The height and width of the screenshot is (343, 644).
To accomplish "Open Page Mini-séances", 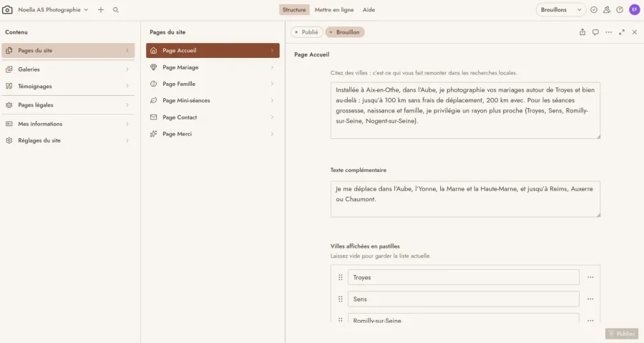I will click(213, 100).
